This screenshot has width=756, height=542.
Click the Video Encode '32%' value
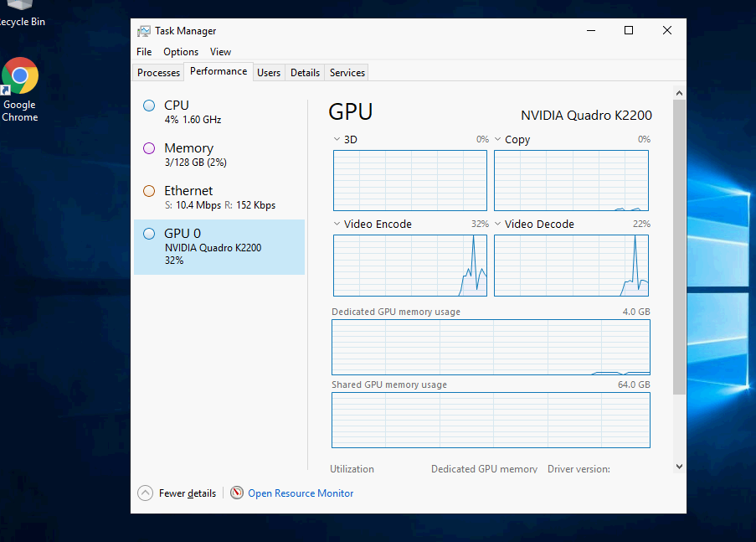click(480, 224)
